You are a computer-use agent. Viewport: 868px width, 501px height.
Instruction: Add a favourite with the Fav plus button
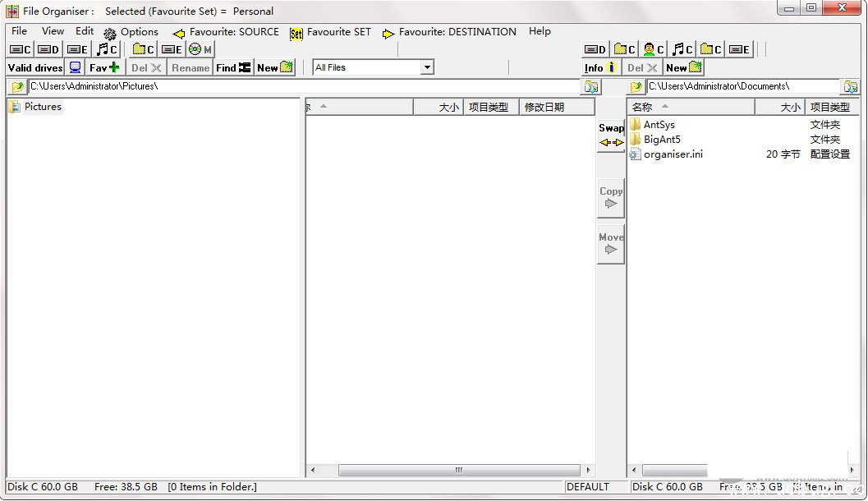point(104,67)
